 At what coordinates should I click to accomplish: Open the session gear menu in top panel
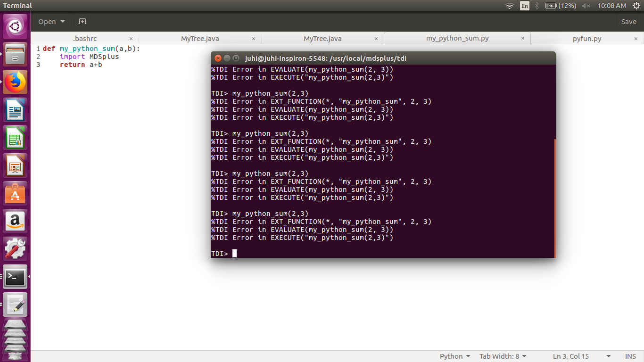click(x=638, y=6)
